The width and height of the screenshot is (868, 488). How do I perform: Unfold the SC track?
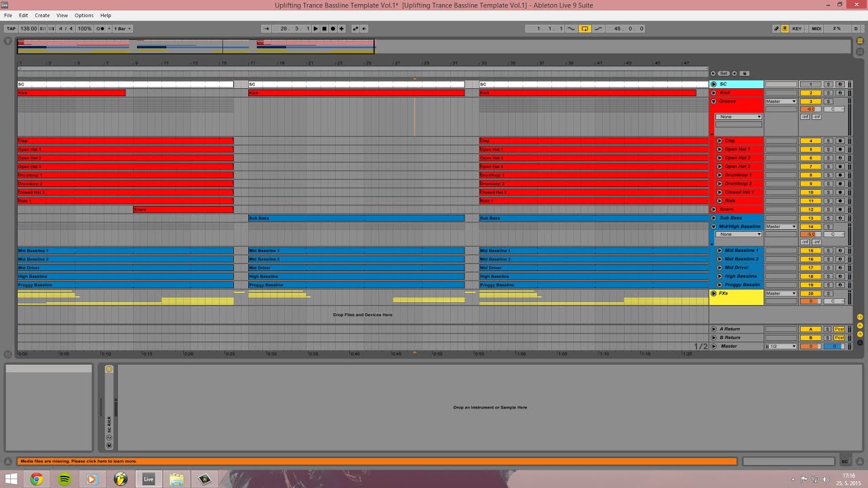click(x=713, y=84)
